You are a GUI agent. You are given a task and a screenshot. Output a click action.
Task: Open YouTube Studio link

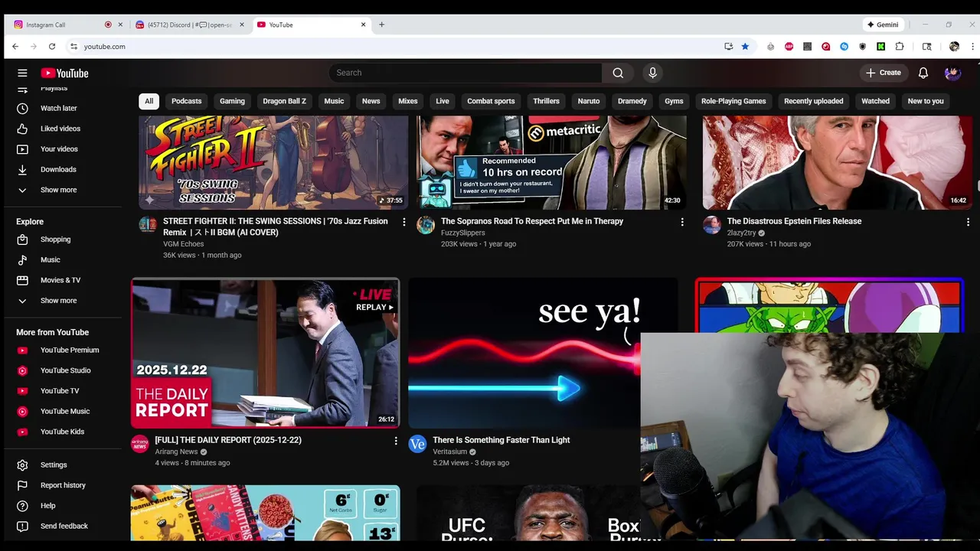[x=65, y=370]
